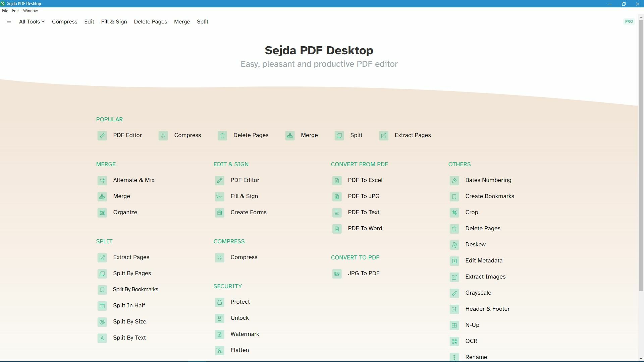Click the Flatten icon
The width and height of the screenshot is (644, 362).
pyautogui.click(x=220, y=351)
